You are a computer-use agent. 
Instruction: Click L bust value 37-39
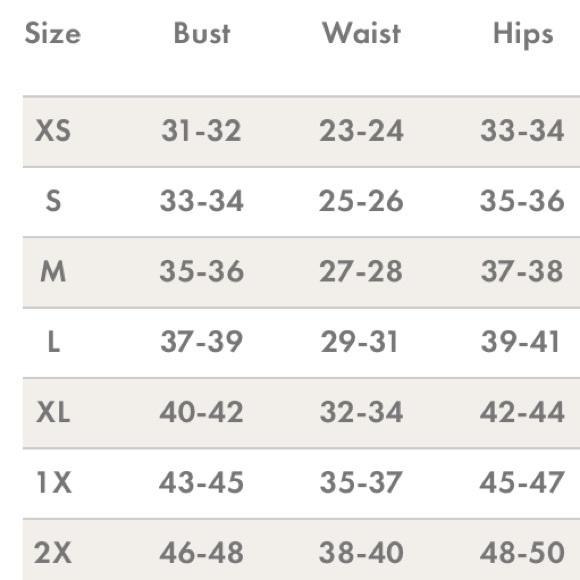202,341
